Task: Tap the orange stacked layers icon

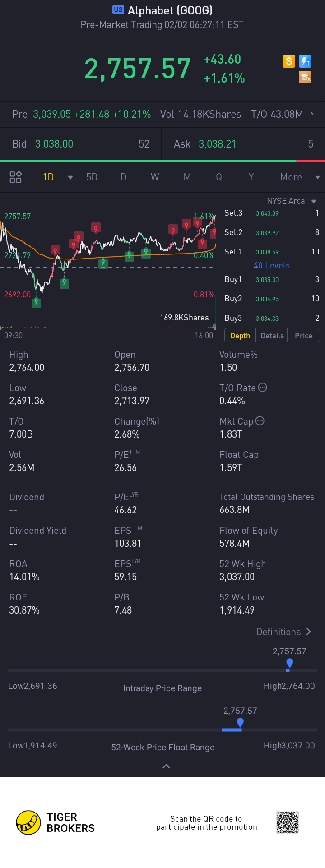Action: (x=305, y=78)
